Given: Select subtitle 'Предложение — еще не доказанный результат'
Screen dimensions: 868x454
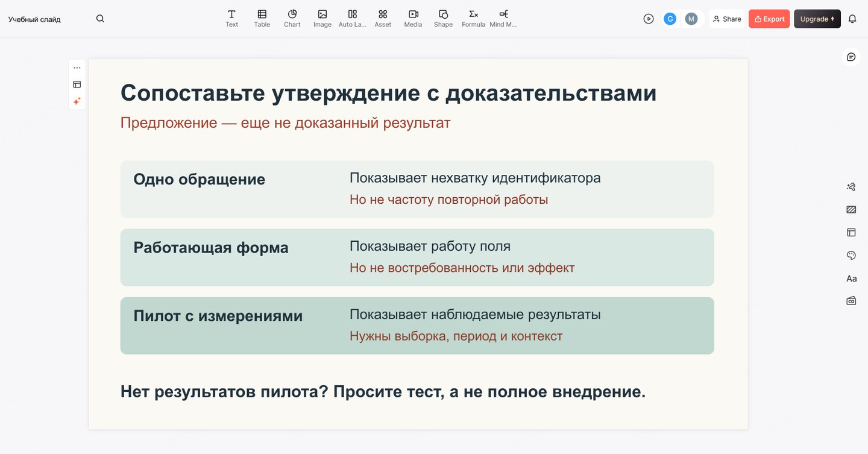Looking at the screenshot, I should [x=285, y=123].
